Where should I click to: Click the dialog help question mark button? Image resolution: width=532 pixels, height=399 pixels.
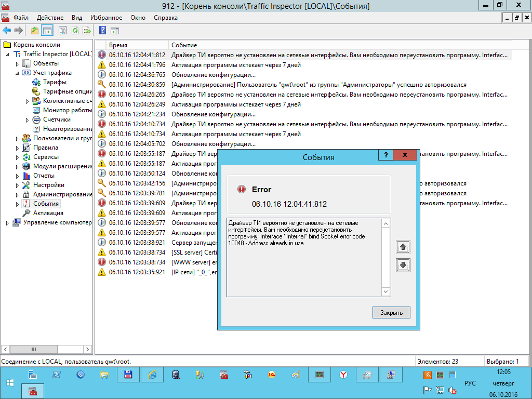point(386,155)
